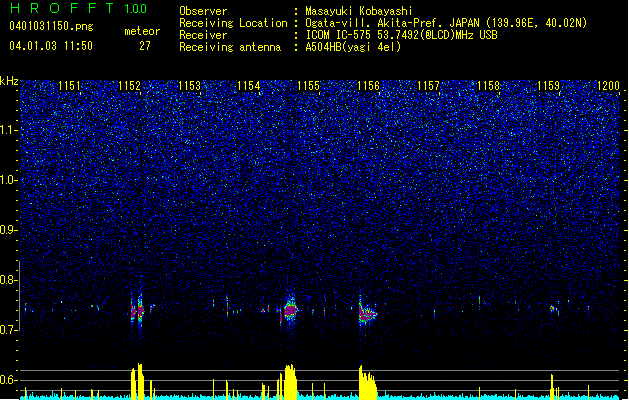Click the 1154 time marker
The height and width of the screenshot is (400, 629).
249,86
